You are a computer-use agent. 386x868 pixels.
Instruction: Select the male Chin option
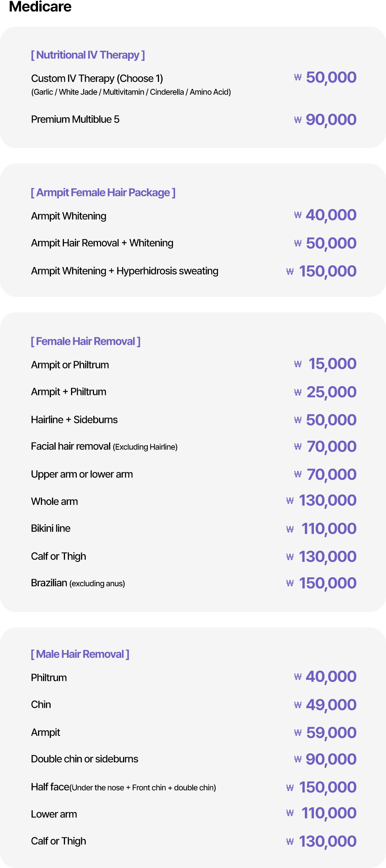41,705
